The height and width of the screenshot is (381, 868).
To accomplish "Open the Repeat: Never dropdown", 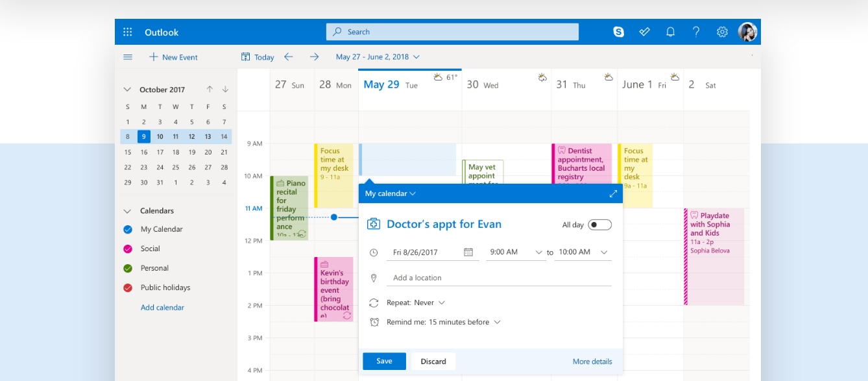I will [x=416, y=302].
